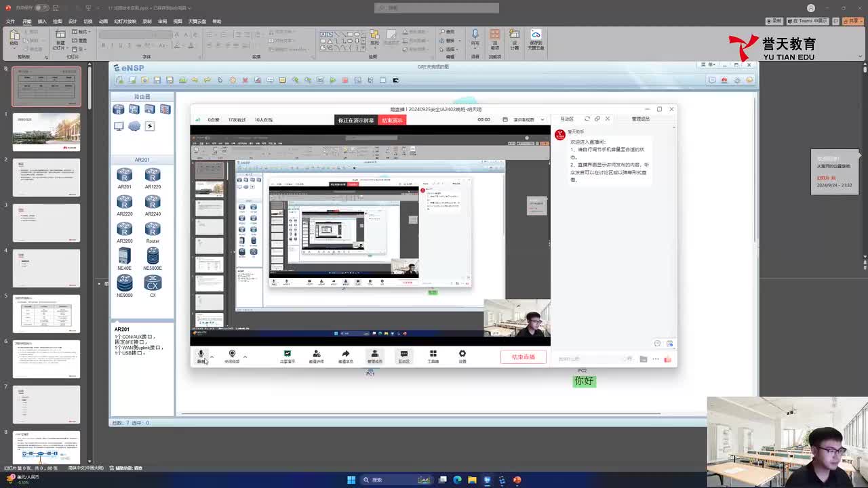This screenshot has height=488, width=868.
Task: Click the red End Live (结束直播) button
Action: pos(524,357)
